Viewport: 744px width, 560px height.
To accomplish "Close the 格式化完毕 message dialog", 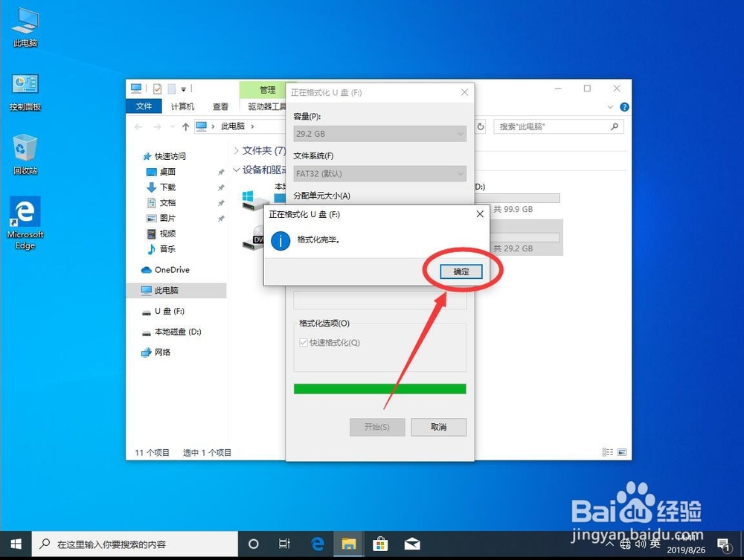I will pos(480,214).
